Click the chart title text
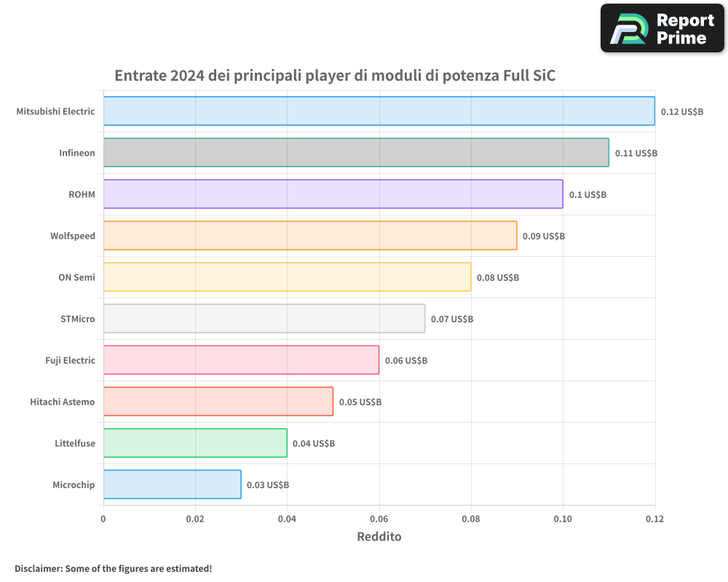The width and height of the screenshot is (728, 582). [335, 76]
